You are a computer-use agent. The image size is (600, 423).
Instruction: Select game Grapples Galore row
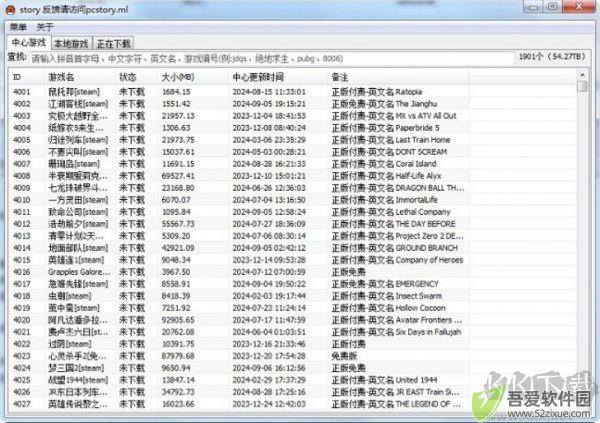pos(79,272)
